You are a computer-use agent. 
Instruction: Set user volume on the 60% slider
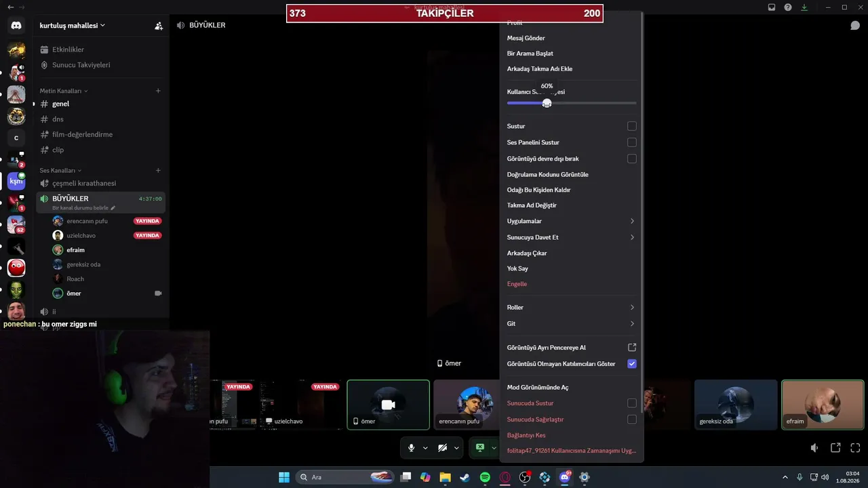click(x=547, y=103)
